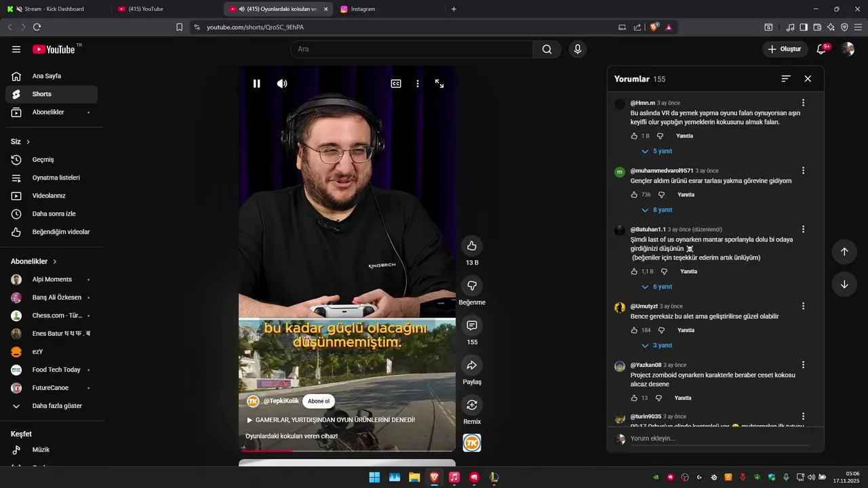
Task: Open the @TepkiKolik channel link
Action: tap(281, 401)
